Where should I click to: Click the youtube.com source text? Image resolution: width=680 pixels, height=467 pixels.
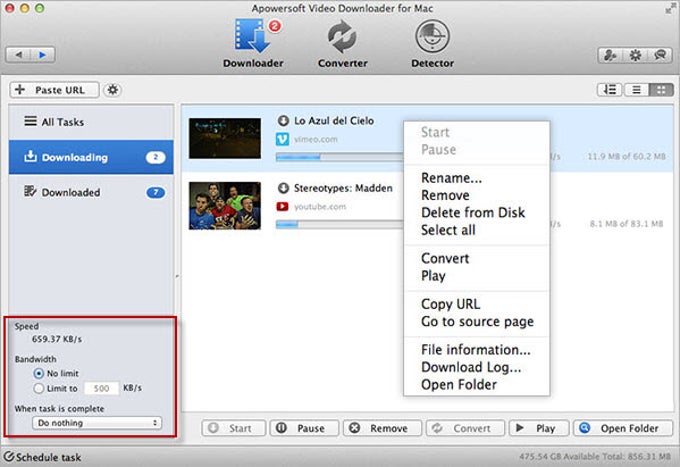(320, 206)
